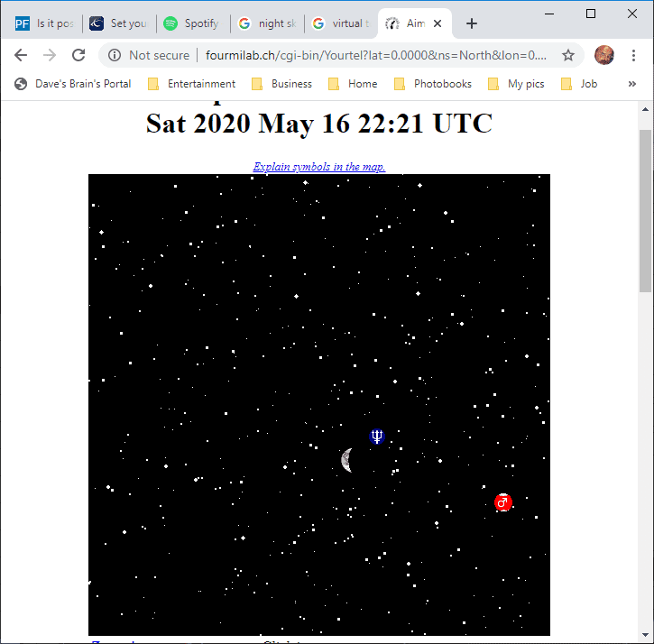Expand the hidden bookmarks chevron
This screenshot has width=654, height=644.
(x=631, y=84)
